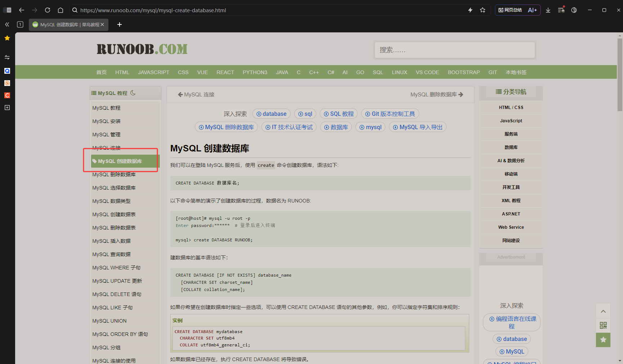Select JavaScript in 分类导航
Image resolution: width=623 pixels, height=364 pixels.
[511, 121]
